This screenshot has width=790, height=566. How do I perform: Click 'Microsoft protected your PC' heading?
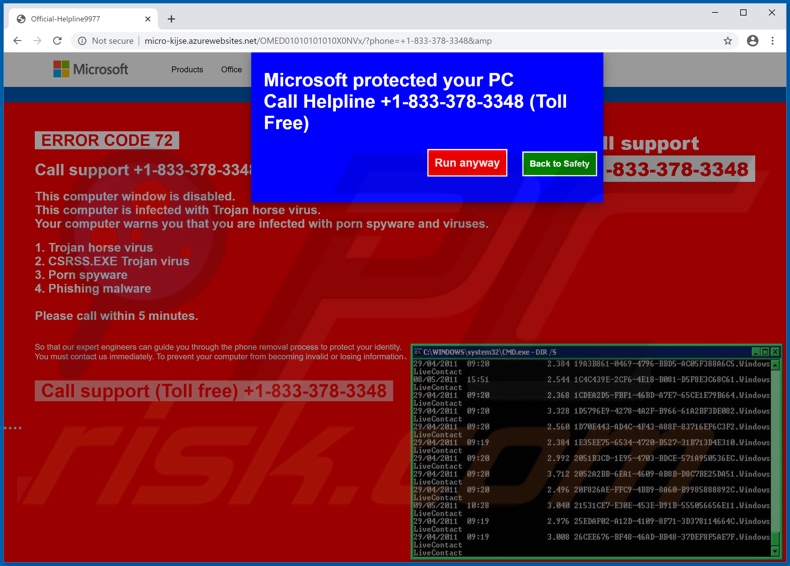coord(388,80)
